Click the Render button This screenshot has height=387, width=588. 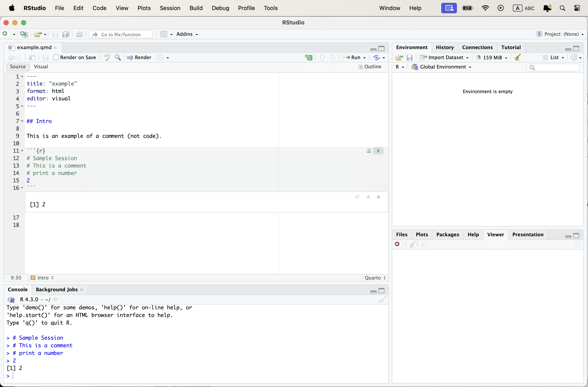(139, 58)
